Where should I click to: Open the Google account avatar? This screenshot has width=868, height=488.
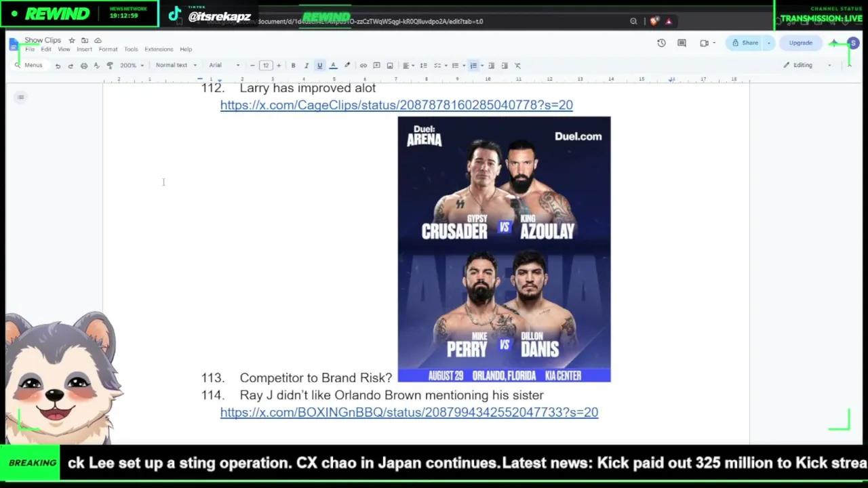click(853, 43)
